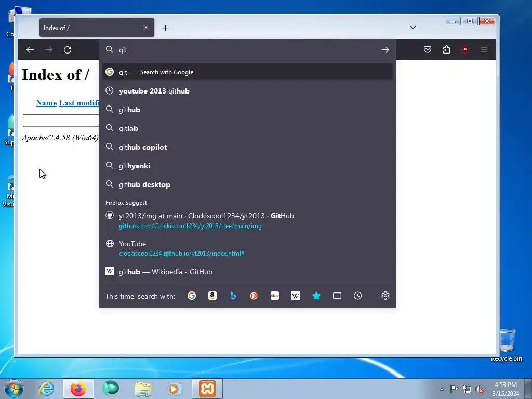Screen dimensions: 532x399
Task: Minimize the Firefox window
Action: 453,21
